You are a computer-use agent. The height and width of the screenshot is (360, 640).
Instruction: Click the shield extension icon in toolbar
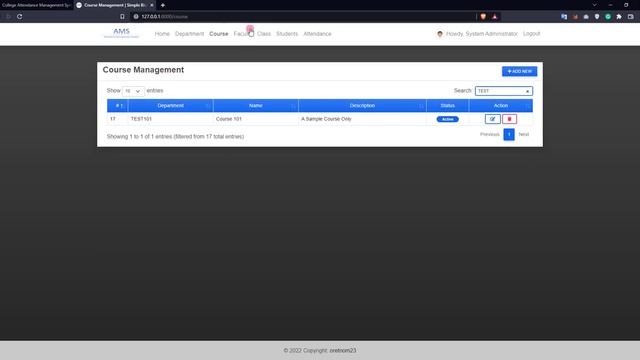pyautogui.click(x=597, y=16)
